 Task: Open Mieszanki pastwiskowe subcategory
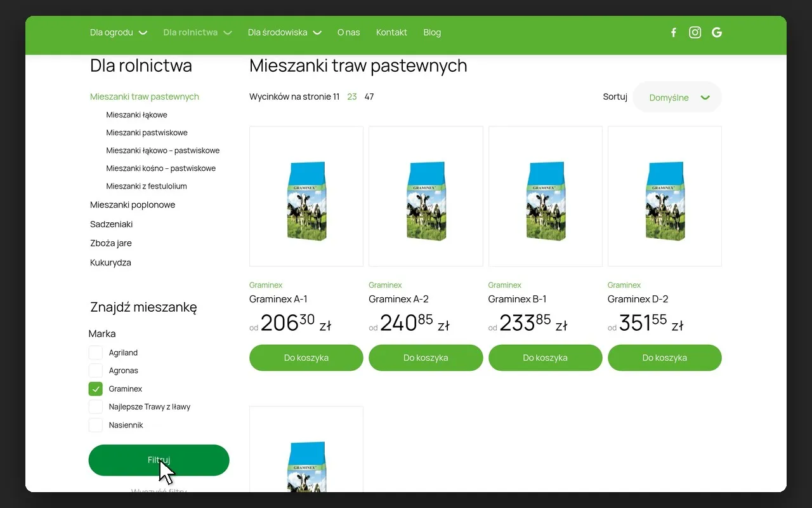147,133
